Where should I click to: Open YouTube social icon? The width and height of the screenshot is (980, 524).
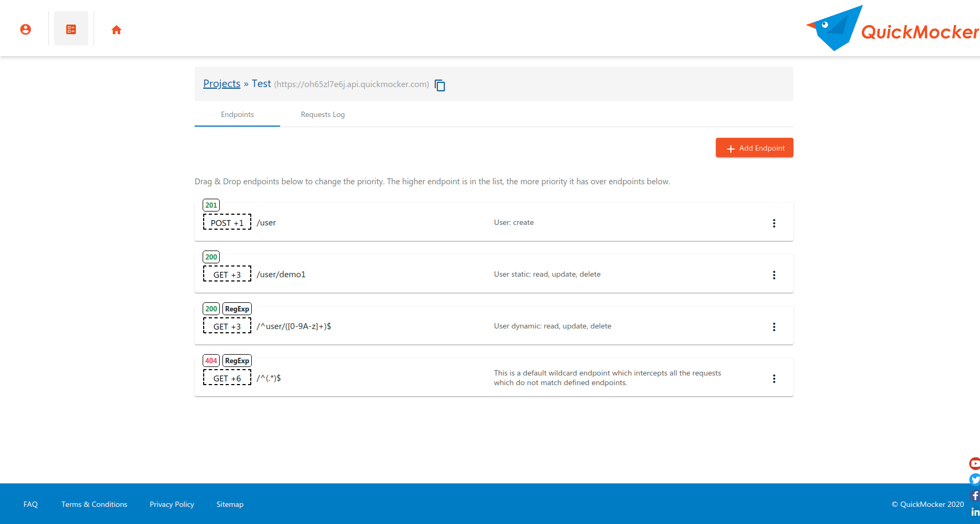pos(975,464)
